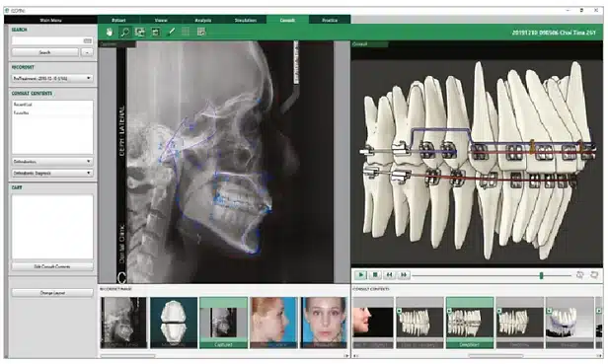Viewport: 608px width, 364px height.
Task: Click the last toolbar icon with checkmark
Action: click(201, 33)
